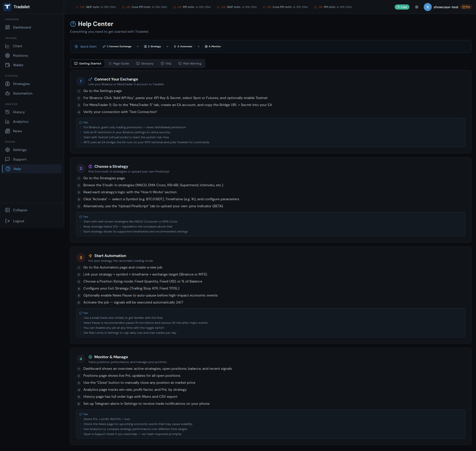Toggle light theme with the sun icon
476x451 pixels.
click(416, 7)
